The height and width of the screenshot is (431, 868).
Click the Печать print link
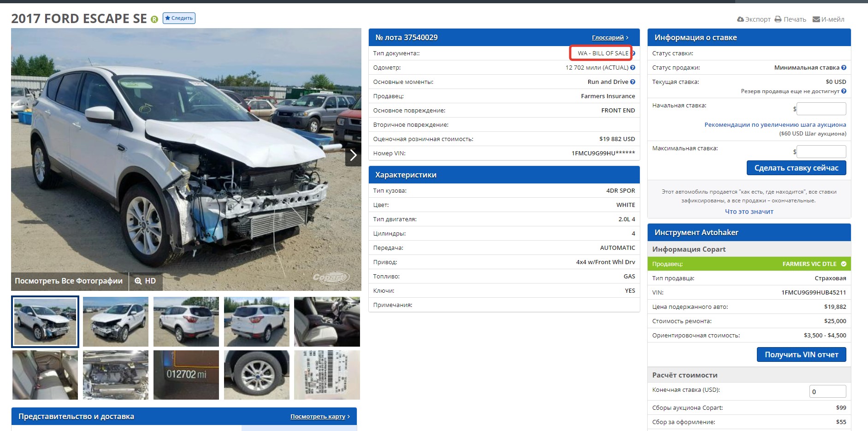click(790, 19)
